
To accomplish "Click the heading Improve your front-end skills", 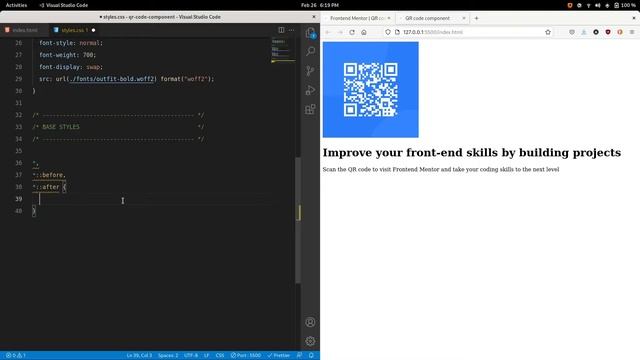I will 472,152.
